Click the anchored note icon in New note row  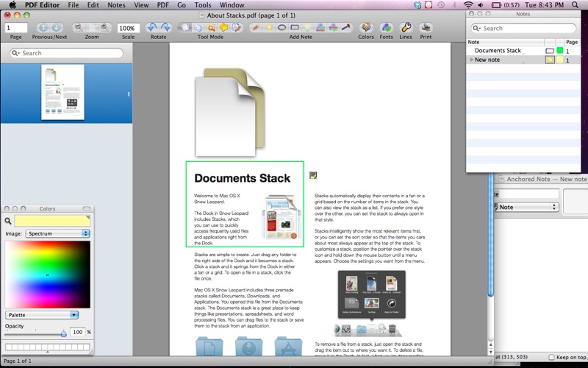coord(549,60)
